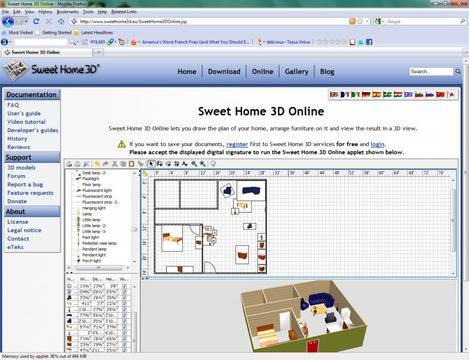
Task: Toggle visible checkbox in fourth furniture row
Action: point(125,304)
